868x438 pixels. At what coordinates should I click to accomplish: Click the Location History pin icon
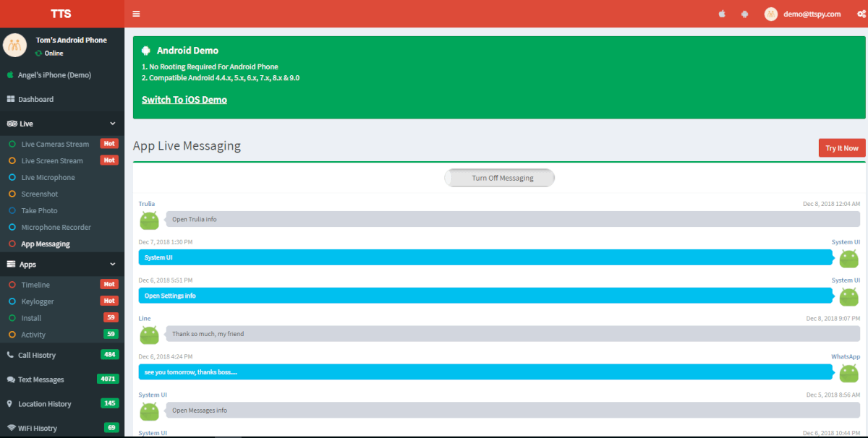[x=10, y=404]
